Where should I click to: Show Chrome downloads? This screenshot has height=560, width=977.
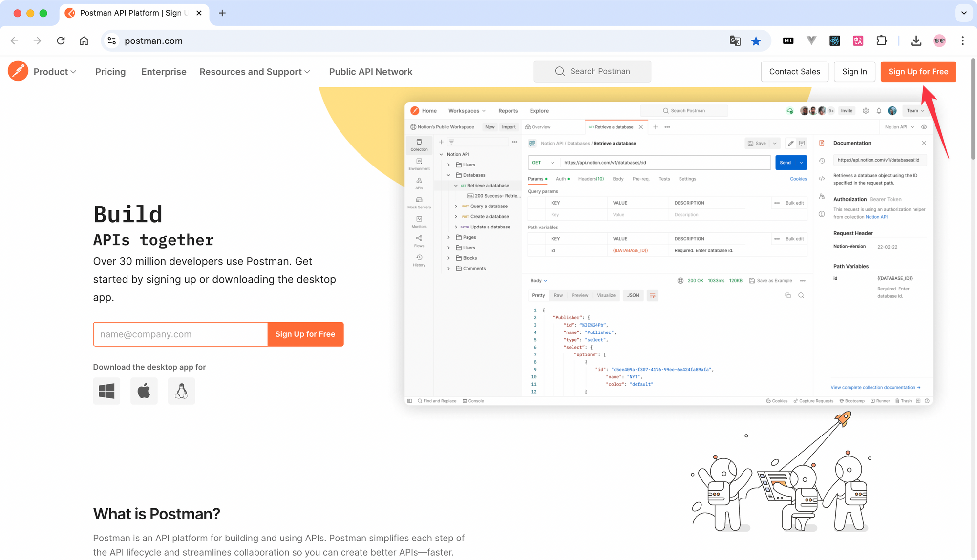(x=916, y=41)
